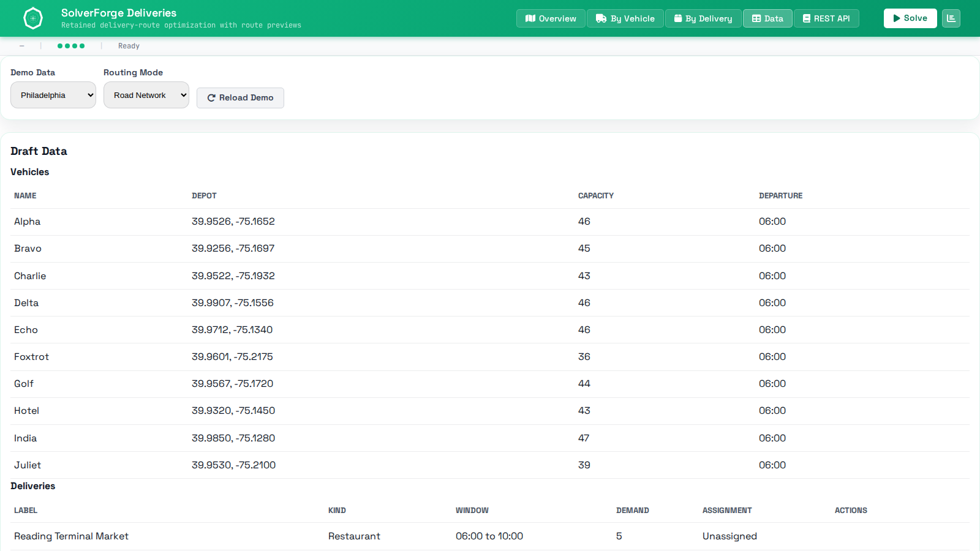This screenshot has width=980, height=551.
Task: Click depot coordinates 39.9256, -75.1697
Action: (233, 249)
